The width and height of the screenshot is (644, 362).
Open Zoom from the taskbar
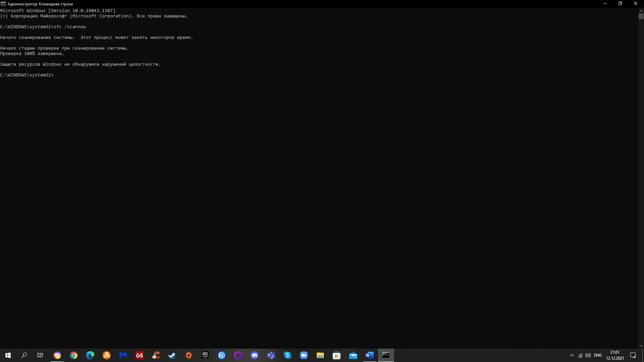[x=304, y=355]
